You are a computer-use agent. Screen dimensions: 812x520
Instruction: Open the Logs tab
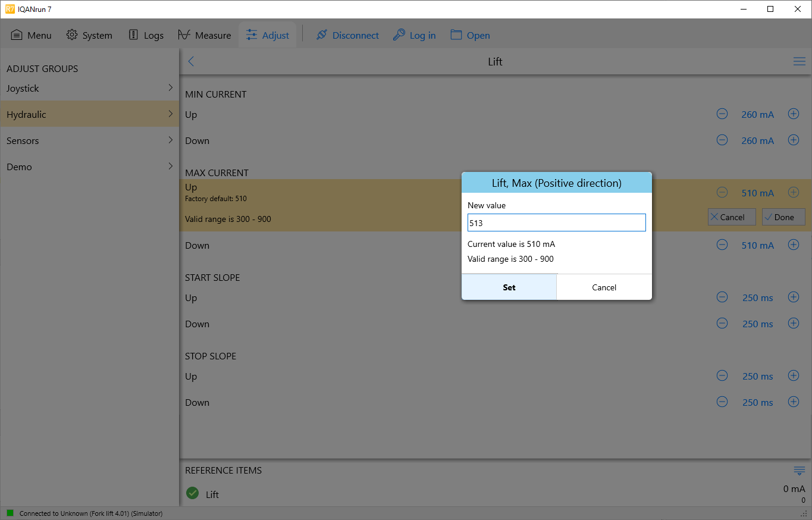tap(146, 35)
